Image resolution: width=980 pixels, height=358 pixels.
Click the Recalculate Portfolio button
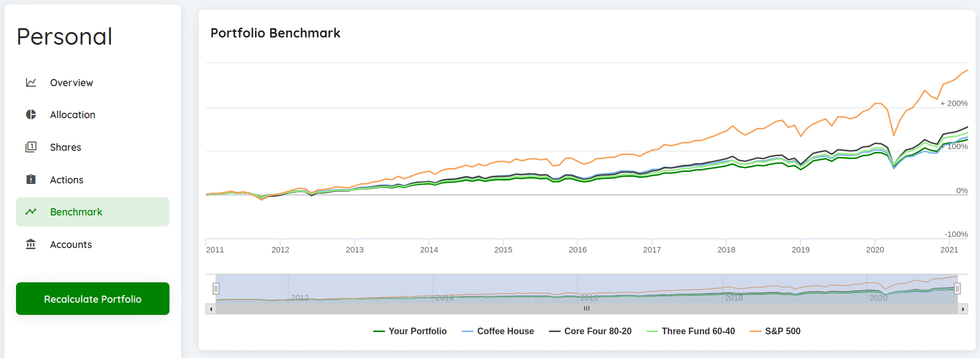92,299
